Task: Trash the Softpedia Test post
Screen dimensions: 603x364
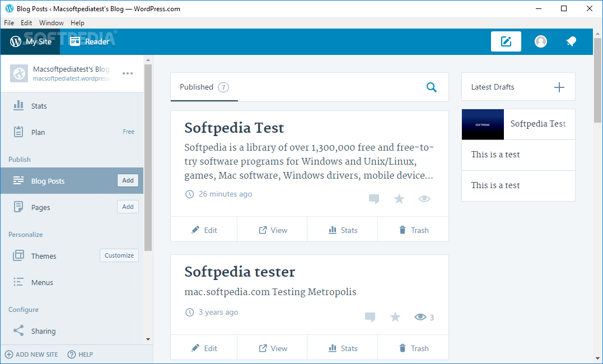Action: pyautogui.click(x=413, y=230)
